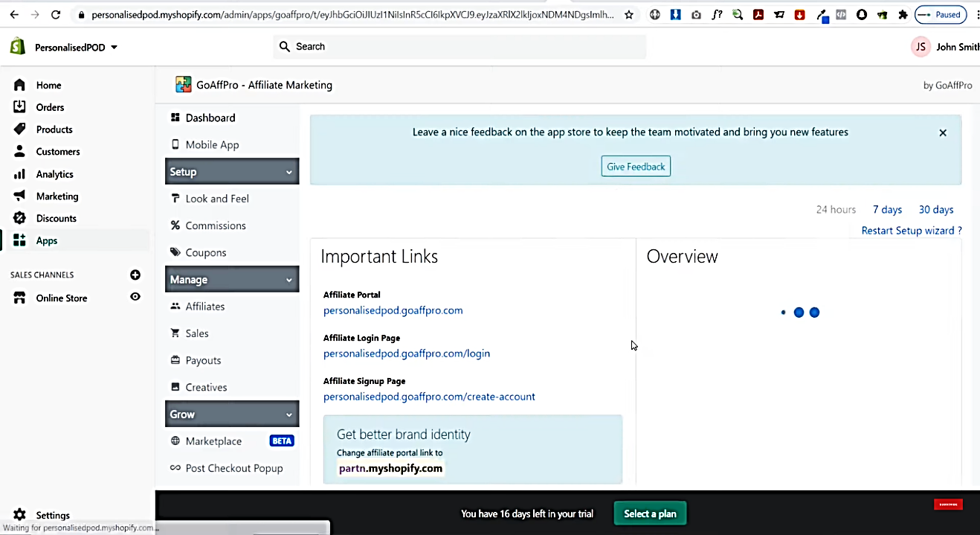The height and width of the screenshot is (535, 980).
Task: Click the address bar URL
Action: [x=353, y=14]
